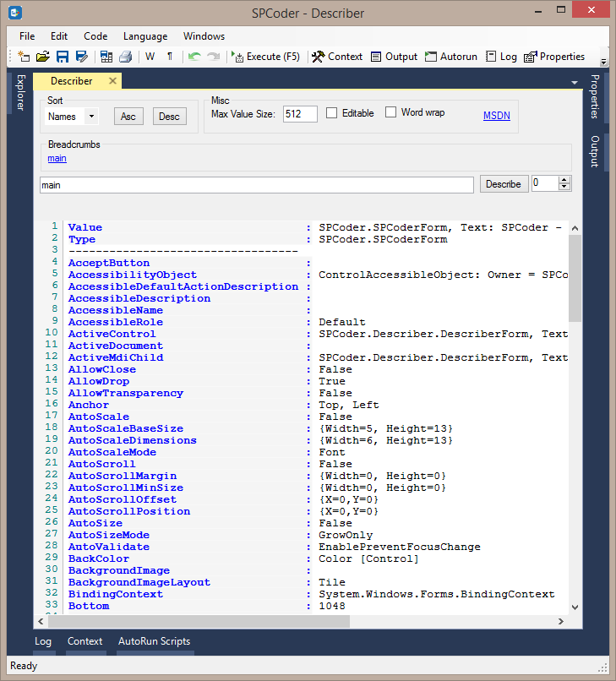Click the vertical scrollbar down arrow
Image resolution: width=616 pixels, height=681 pixels.
(575, 607)
